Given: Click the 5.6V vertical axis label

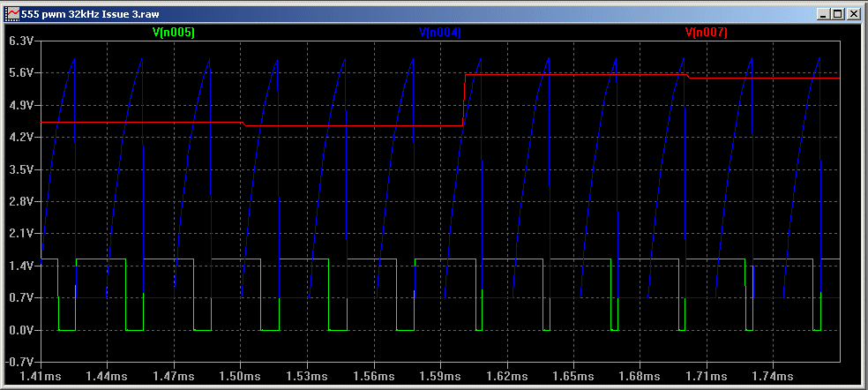Looking at the screenshot, I should pos(22,73).
